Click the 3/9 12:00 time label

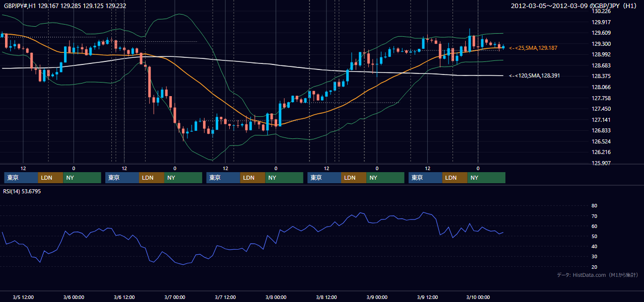(427, 297)
